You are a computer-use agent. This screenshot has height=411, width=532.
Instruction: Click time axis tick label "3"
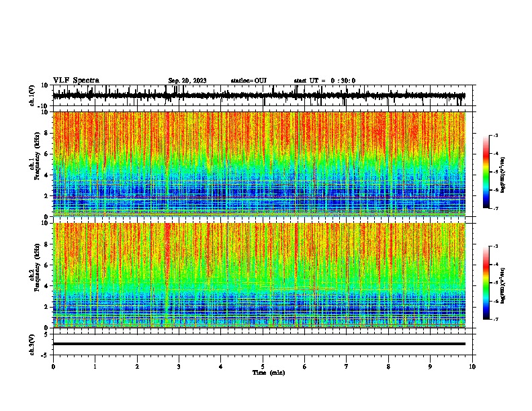[179, 367]
